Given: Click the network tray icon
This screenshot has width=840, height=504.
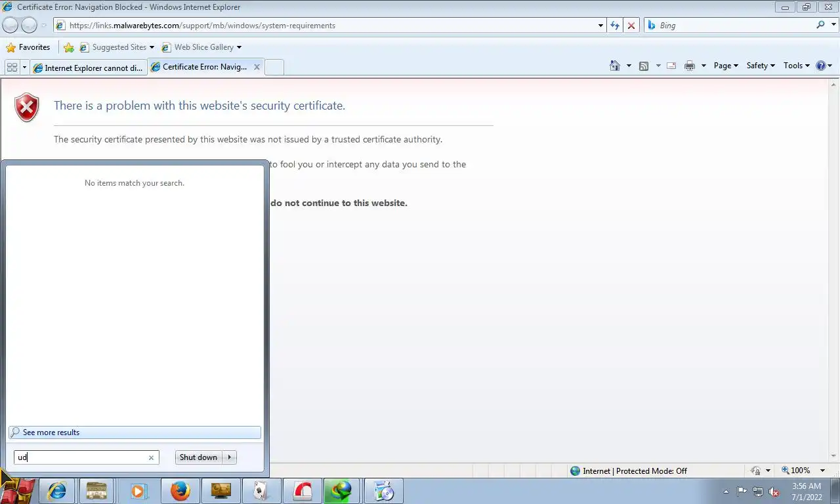Looking at the screenshot, I should 758,492.
